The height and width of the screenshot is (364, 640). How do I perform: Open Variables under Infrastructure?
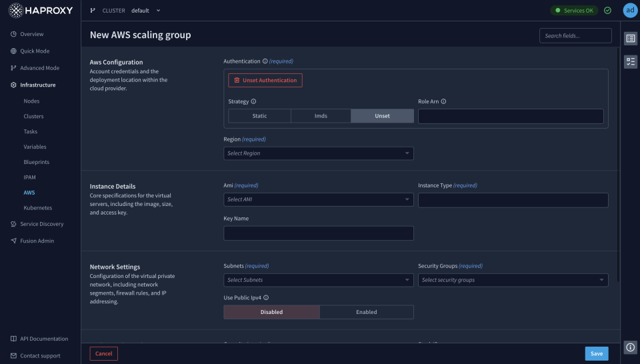[x=35, y=147]
